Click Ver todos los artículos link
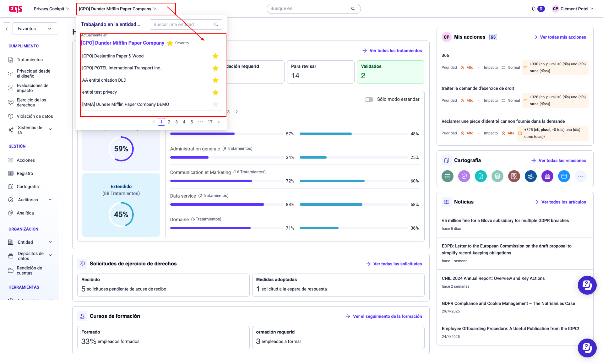The height and width of the screenshot is (364, 603). (560, 202)
